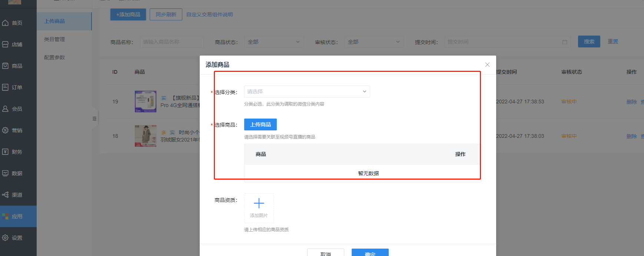Click the 暂无数据 empty table text

pos(368,173)
